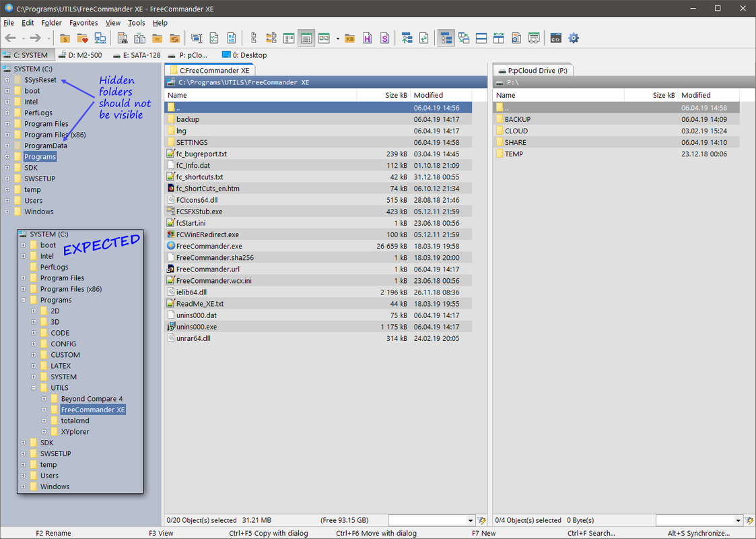
Task: Toggle show hidden files H button
Action: 368,38
